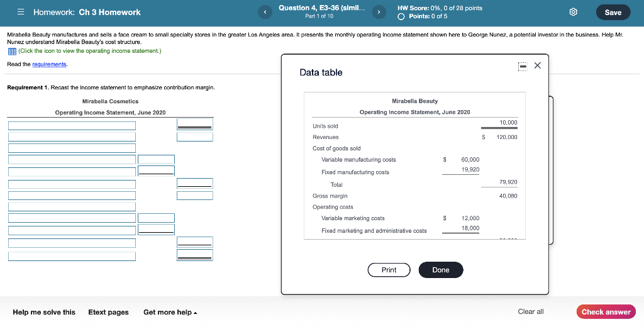644x329 pixels.
Task: Select the Variable manufacturing costs label
Action: tap(358, 159)
